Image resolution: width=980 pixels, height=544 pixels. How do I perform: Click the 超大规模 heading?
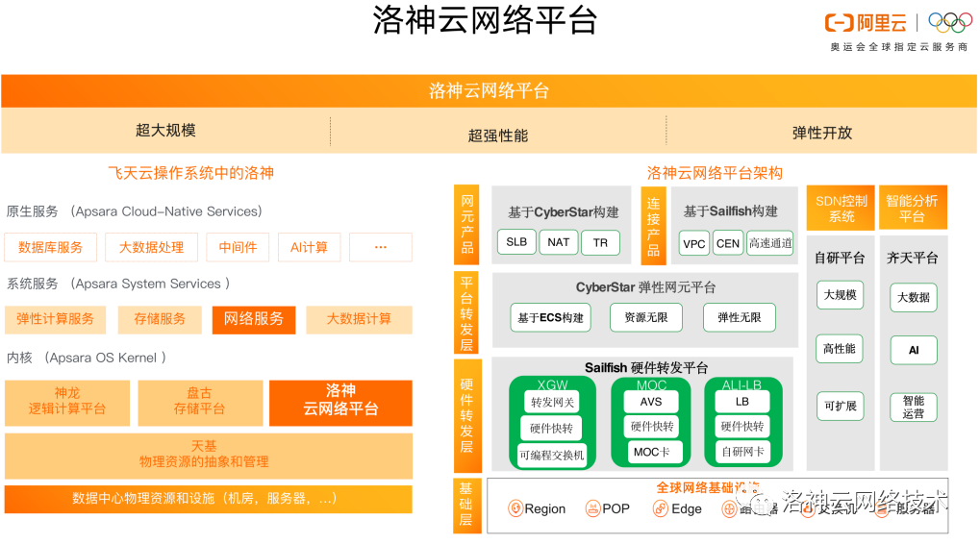pos(165,131)
